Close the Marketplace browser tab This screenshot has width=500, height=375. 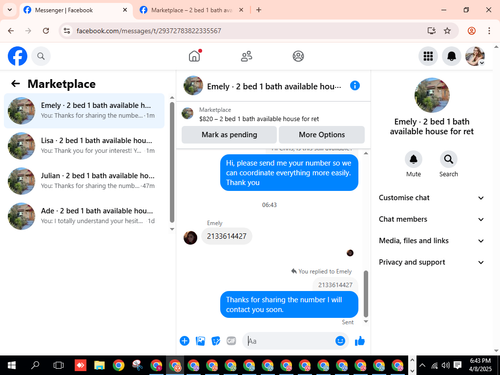coord(241,10)
